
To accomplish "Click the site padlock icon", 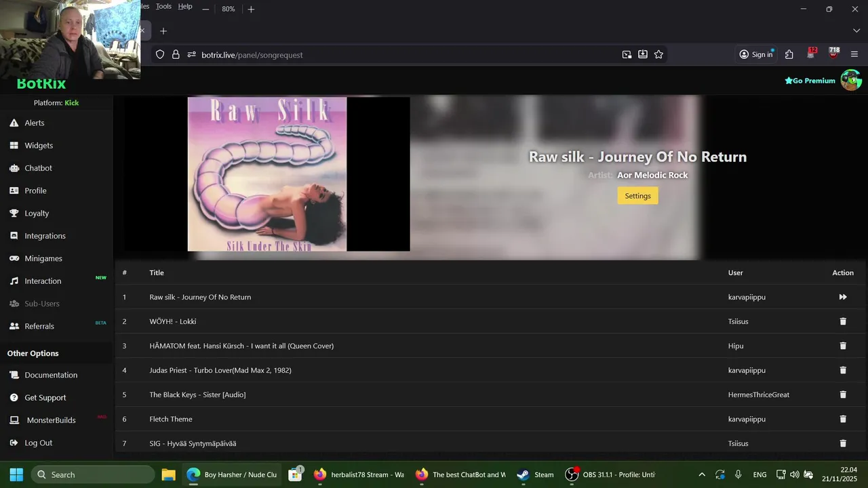I will pyautogui.click(x=176, y=54).
